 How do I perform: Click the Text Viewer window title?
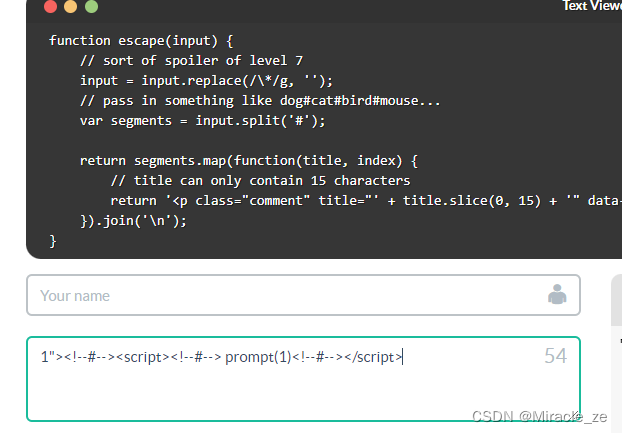[x=592, y=6]
